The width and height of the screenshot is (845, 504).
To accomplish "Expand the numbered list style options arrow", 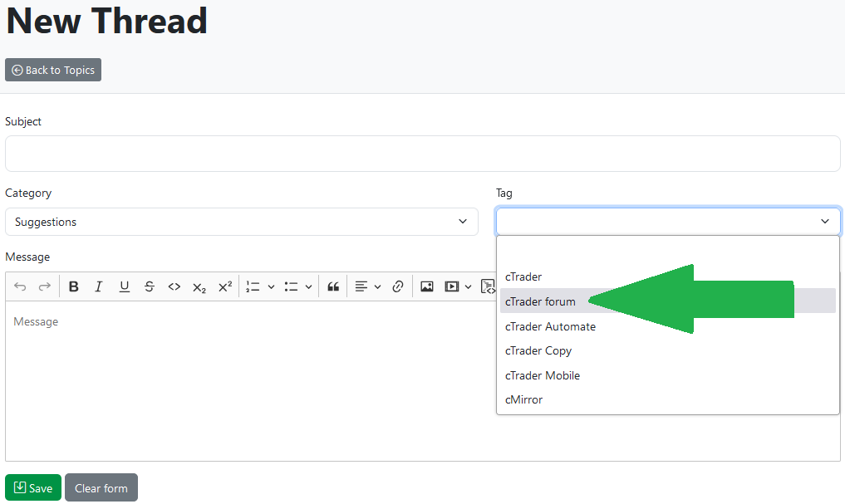I will click(x=271, y=287).
